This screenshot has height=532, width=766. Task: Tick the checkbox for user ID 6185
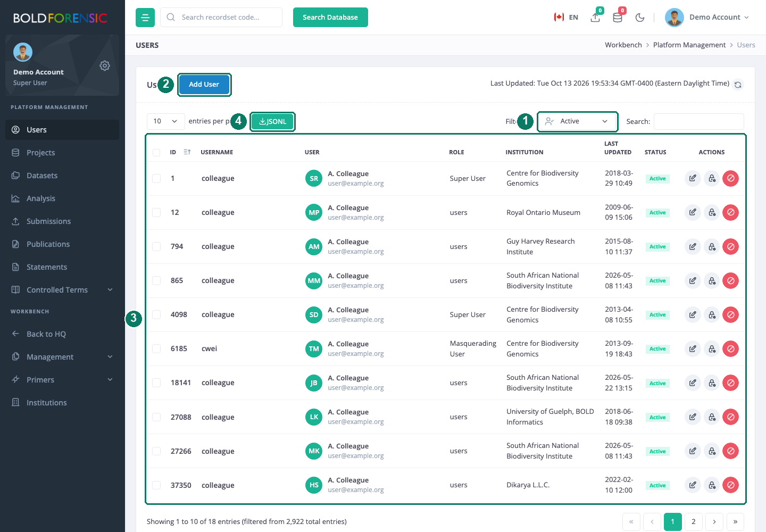coord(156,348)
